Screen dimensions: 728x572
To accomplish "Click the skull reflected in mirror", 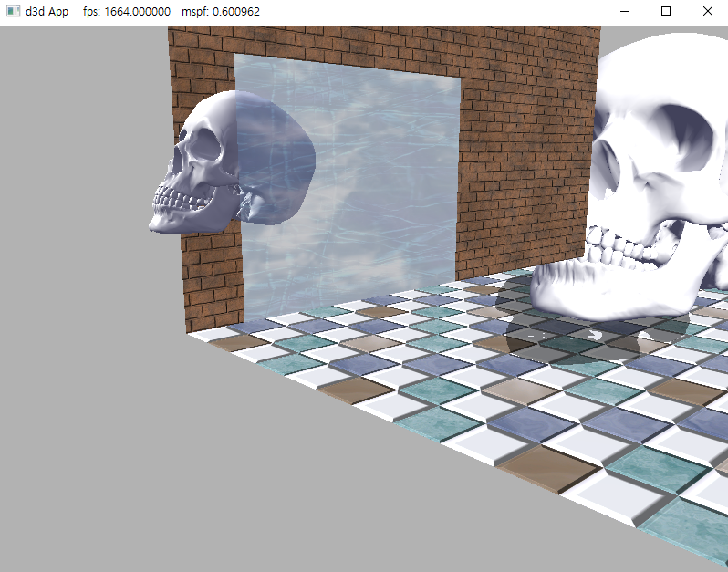I will (x=232, y=161).
